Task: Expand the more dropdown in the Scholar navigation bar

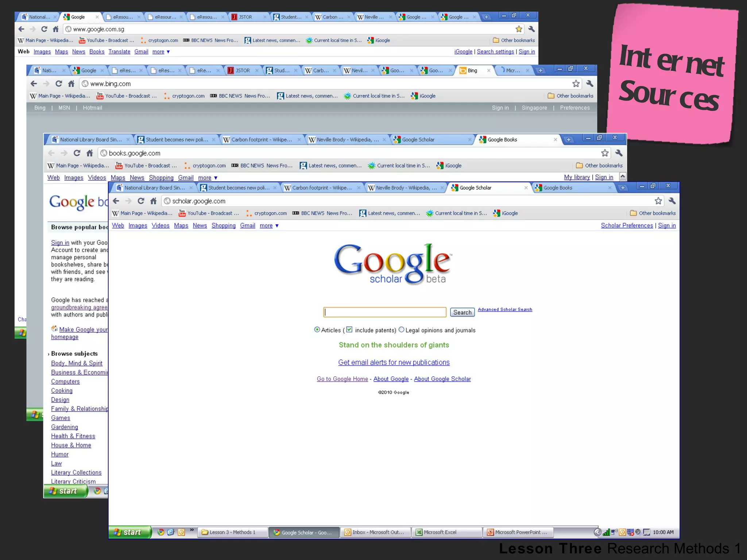Action: tap(269, 226)
